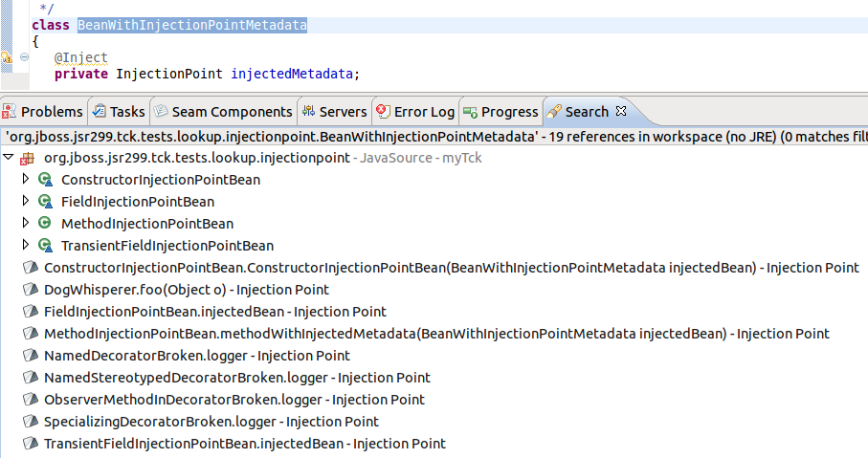Expand the MethodInjectionPointBean tree node

(26, 223)
